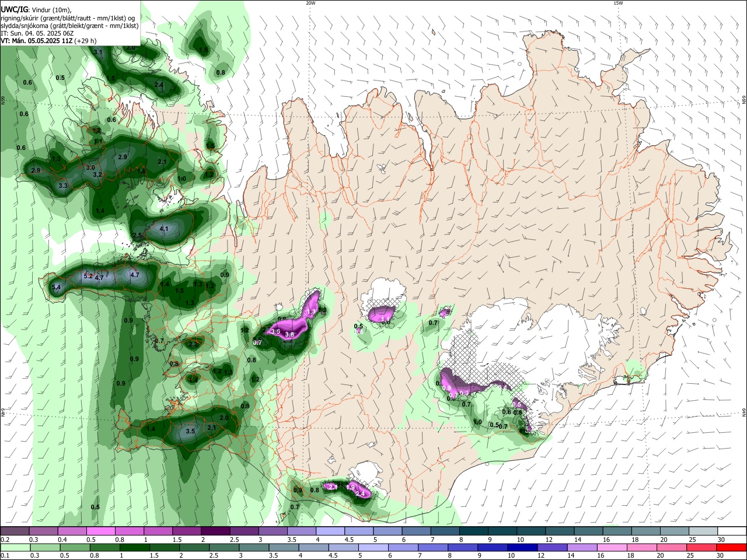Click the 3.0 precipitation value on the map
Screen dimensions: 747x560
tap(90, 167)
